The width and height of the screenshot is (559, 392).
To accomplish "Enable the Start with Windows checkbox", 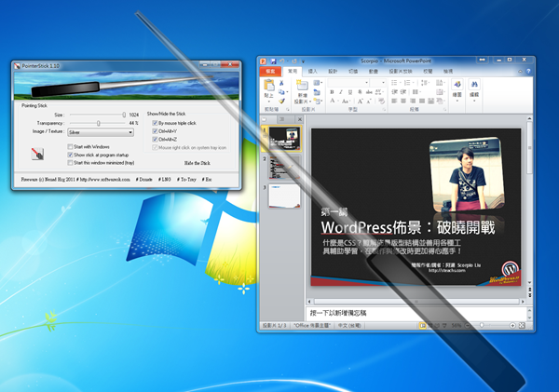I will (70, 146).
